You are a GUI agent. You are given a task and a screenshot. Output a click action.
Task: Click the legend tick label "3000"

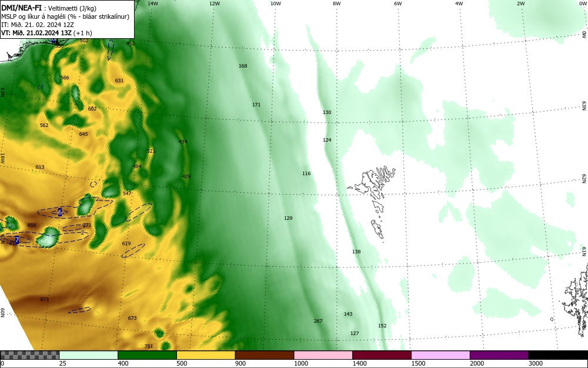(536, 363)
